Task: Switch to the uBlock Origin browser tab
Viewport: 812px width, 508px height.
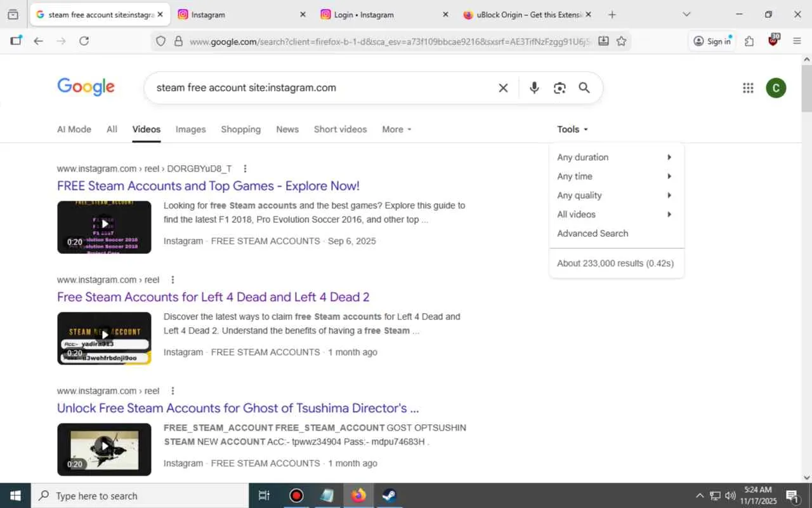Action: point(527,15)
